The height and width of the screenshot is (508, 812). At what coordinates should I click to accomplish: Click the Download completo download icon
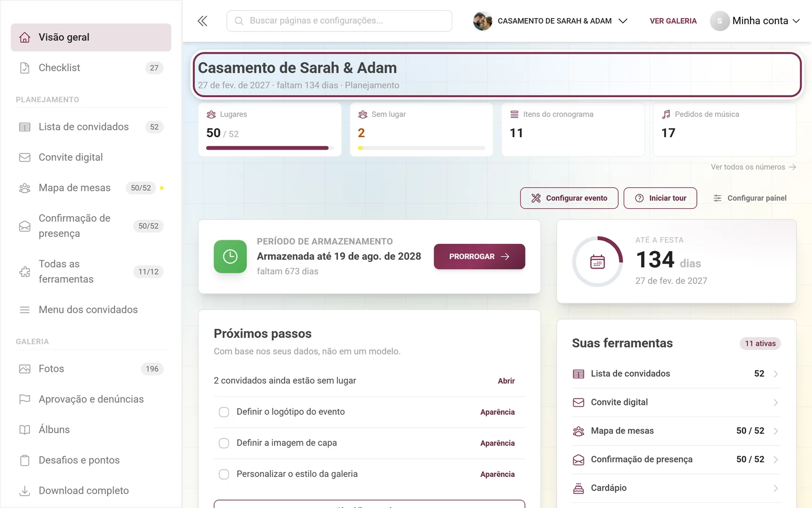coord(25,491)
